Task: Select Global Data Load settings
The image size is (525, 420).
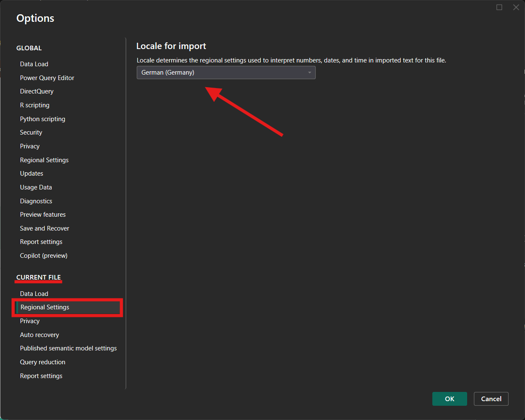Action: pyautogui.click(x=34, y=64)
